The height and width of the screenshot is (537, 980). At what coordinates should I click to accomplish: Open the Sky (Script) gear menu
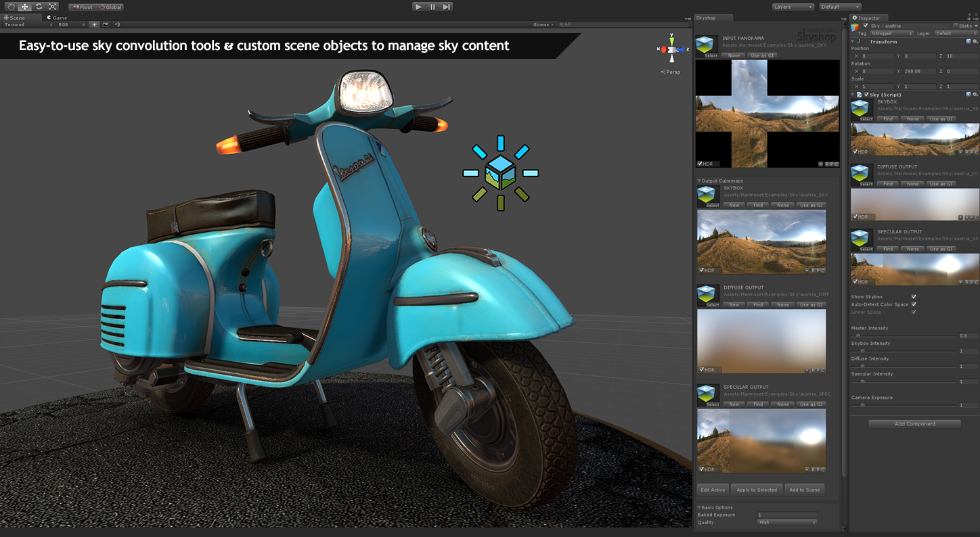(975, 95)
